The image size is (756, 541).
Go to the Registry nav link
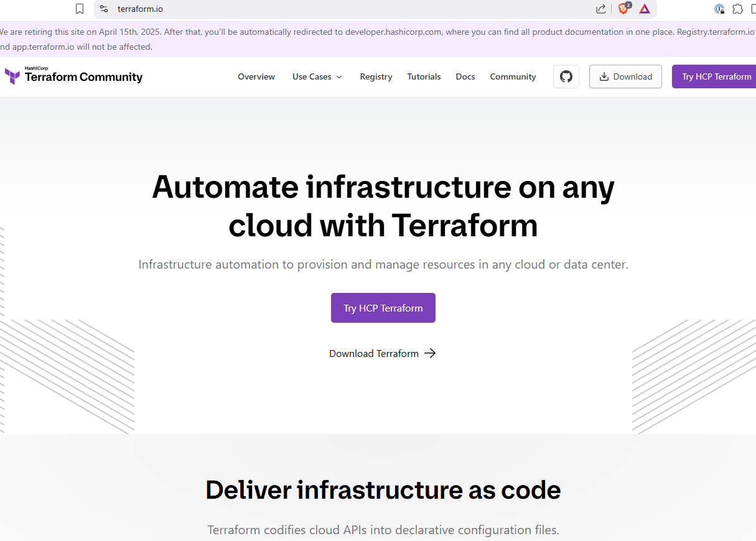point(376,76)
